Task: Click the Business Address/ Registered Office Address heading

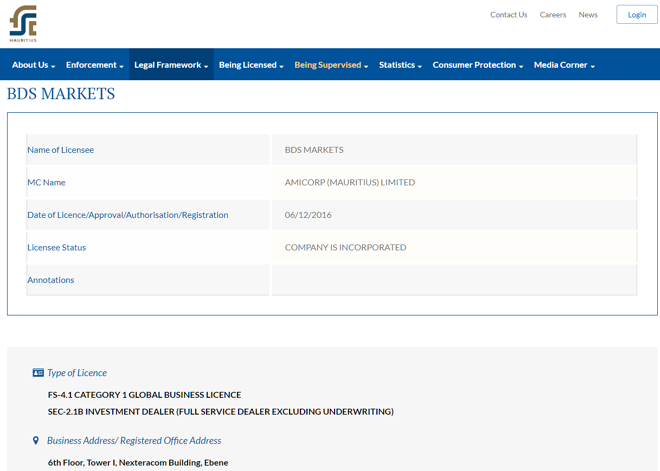Action: pyautogui.click(x=134, y=441)
